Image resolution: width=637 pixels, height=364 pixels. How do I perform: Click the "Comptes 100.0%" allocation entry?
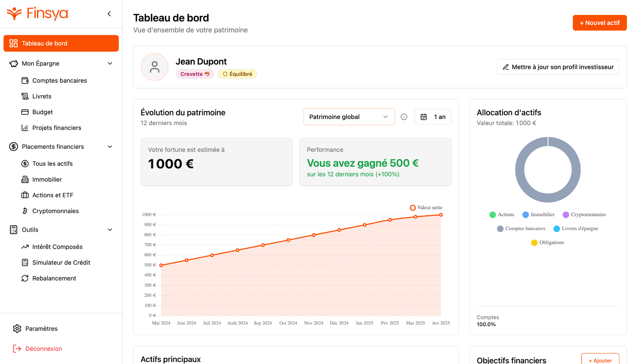coord(488,321)
